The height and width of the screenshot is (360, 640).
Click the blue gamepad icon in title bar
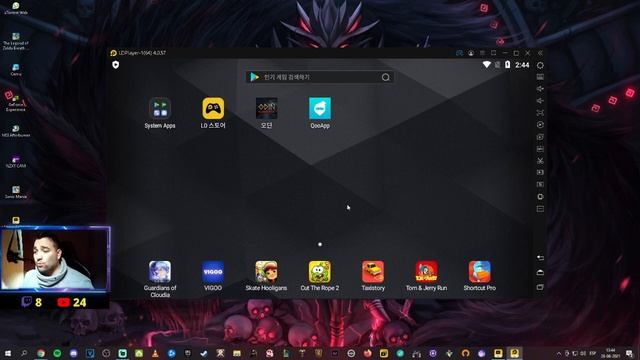pos(459,53)
